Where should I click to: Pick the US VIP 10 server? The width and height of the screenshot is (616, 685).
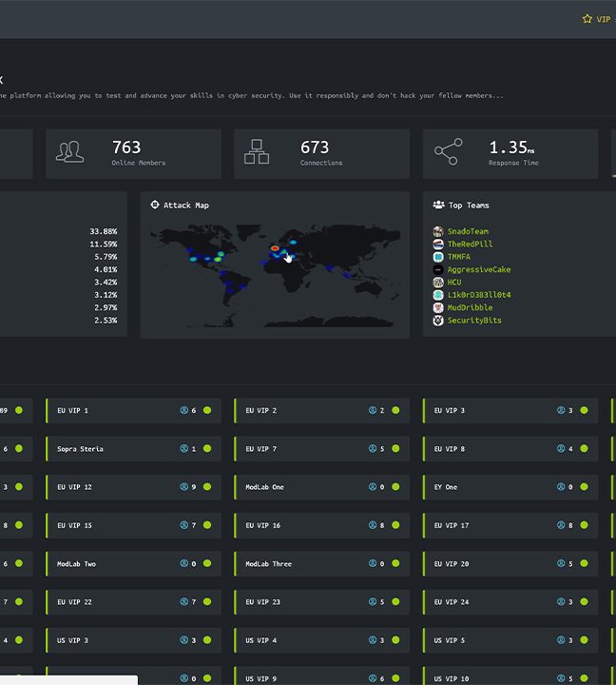pyautogui.click(x=510, y=675)
